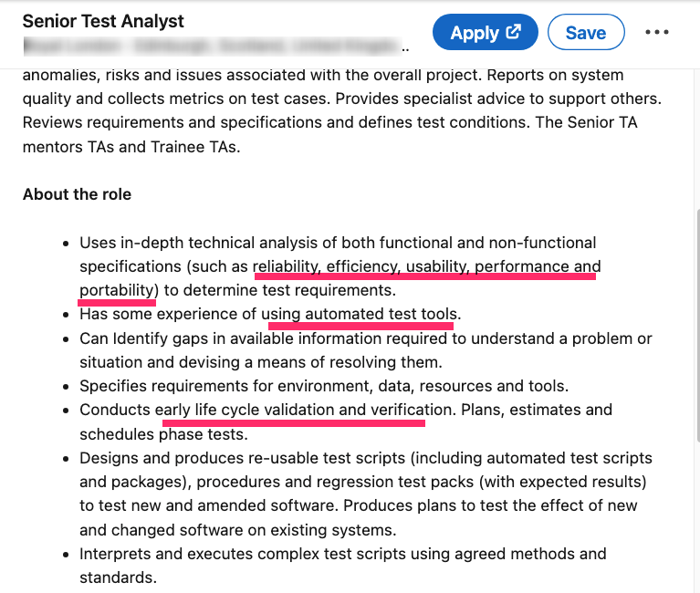The height and width of the screenshot is (593, 700).
Task: Click the external-link icon on the Apply button
Action: click(514, 32)
